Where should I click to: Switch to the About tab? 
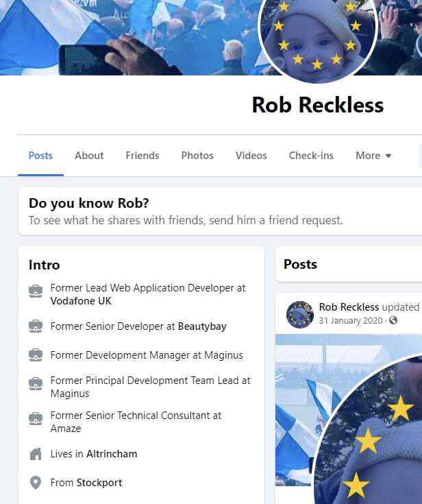pos(89,156)
